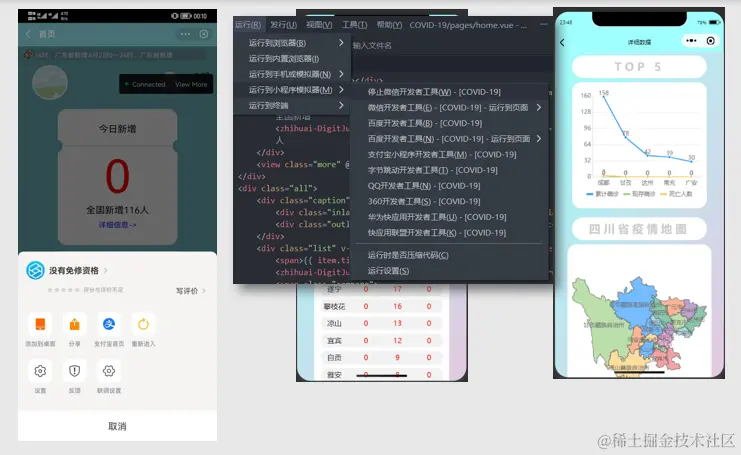Tap View More in debug overlay
The width and height of the screenshot is (741, 455).
[x=191, y=84]
